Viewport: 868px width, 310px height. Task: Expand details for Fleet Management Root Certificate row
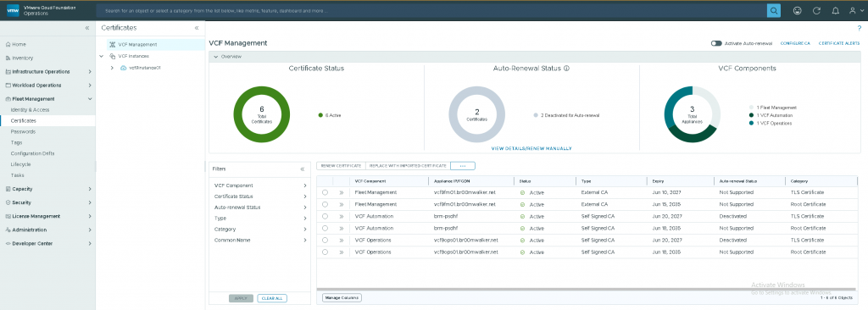342,204
